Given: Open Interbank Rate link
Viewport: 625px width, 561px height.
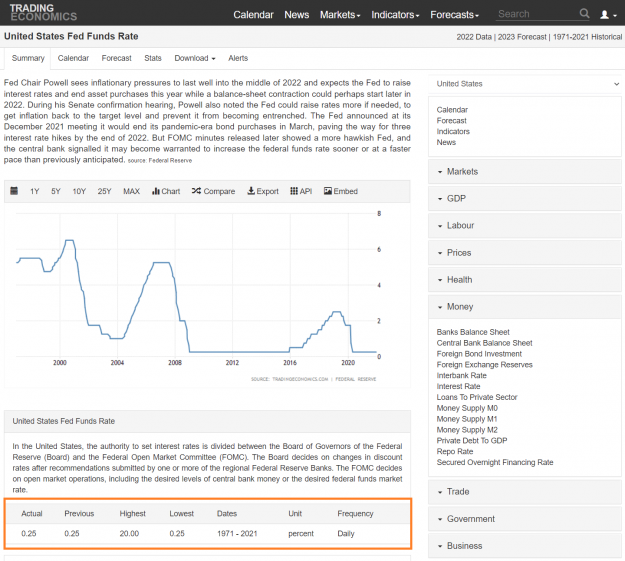Looking at the screenshot, I should click(x=462, y=376).
